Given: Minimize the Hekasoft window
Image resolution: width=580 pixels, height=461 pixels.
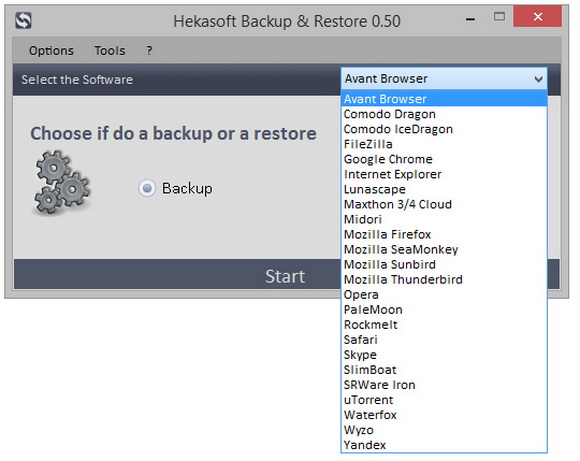Looking at the screenshot, I should tap(470, 17).
